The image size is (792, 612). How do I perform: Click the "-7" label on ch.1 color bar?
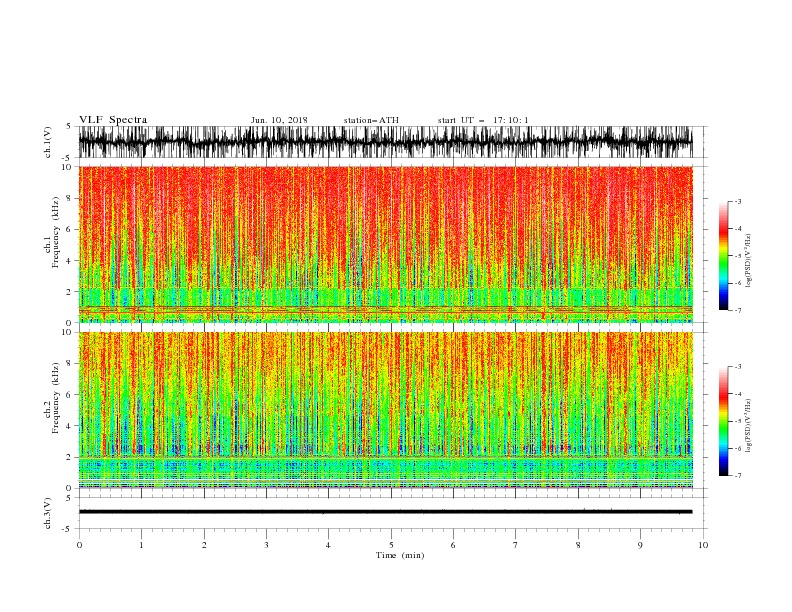[738, 310]
